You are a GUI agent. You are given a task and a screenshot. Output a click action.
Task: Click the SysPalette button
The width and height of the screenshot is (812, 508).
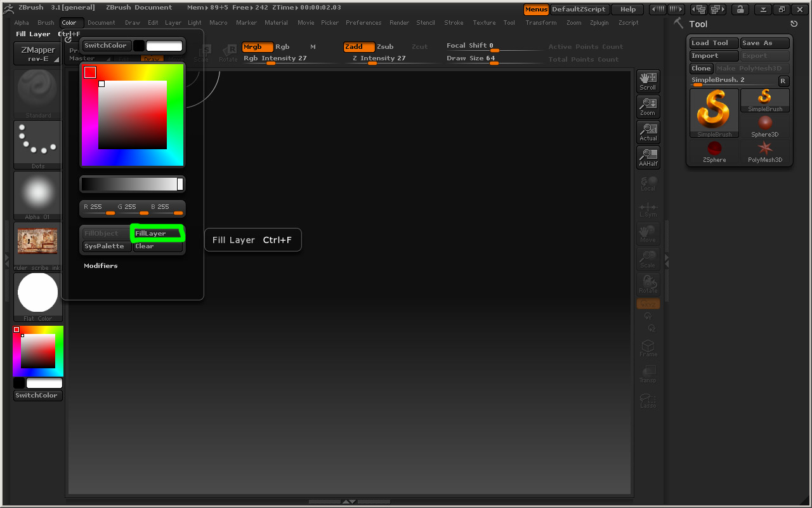[x=107, y=246]
